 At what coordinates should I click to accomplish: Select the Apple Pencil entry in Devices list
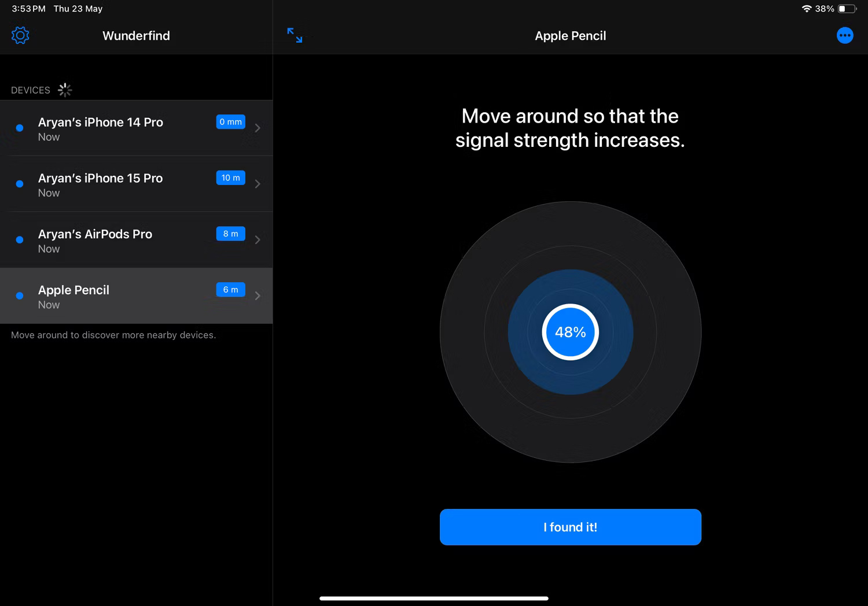[x=116, y=295]
